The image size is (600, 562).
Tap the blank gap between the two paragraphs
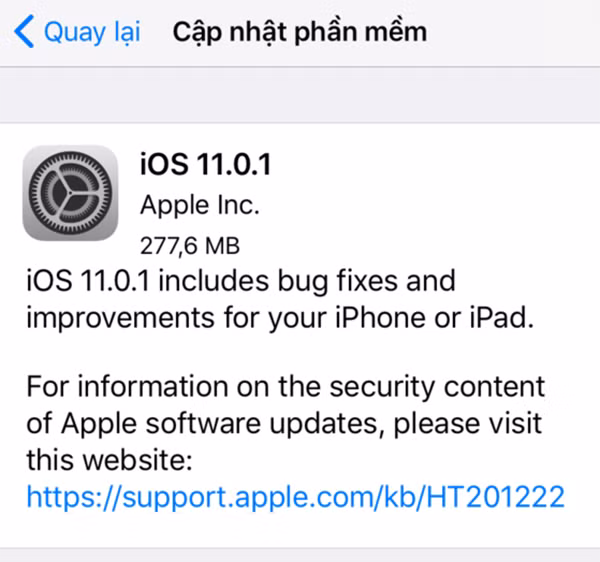click(300, 353)
